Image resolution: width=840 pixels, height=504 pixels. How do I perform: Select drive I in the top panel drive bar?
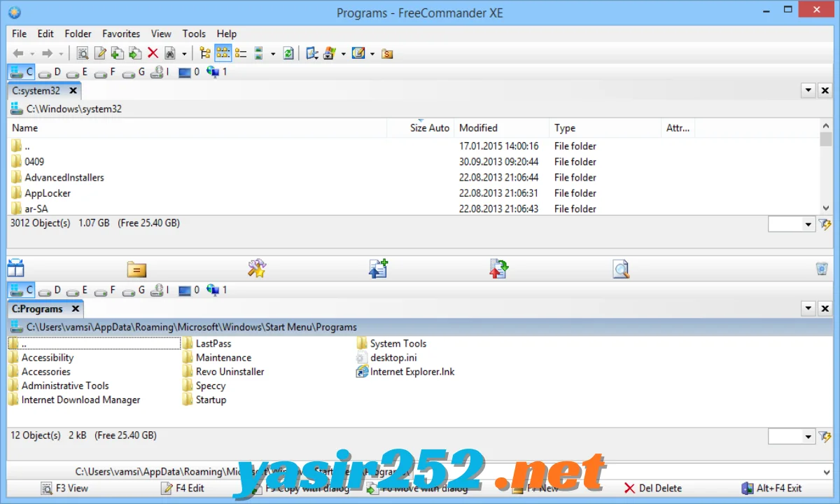pos(160,71)
